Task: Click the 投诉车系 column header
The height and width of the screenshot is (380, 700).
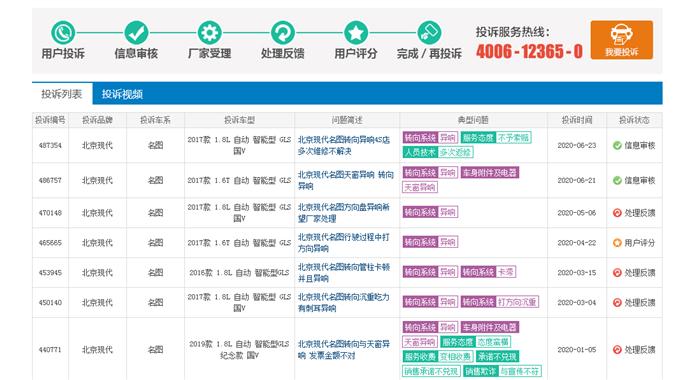Action: coord(155,120)
